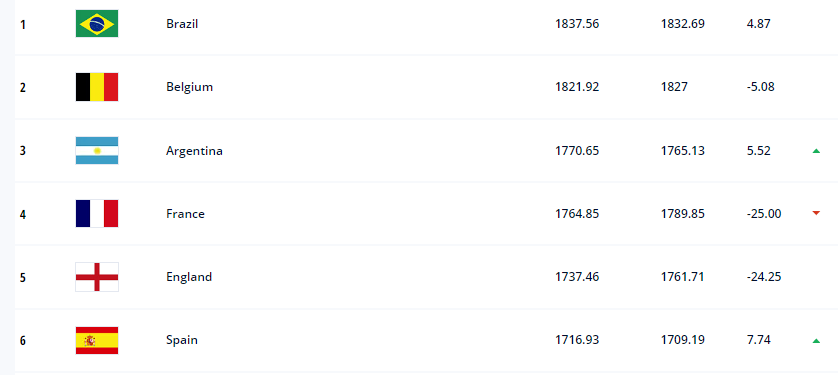This screenshot has height=375, width=838.
Task: Click Brazil's total points 1837.56
Action: [x=577, y=24]
